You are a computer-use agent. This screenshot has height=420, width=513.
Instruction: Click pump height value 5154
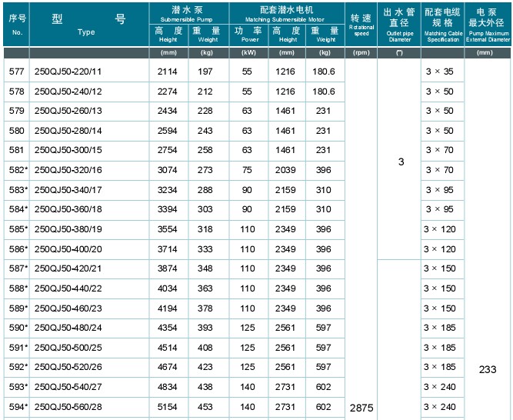click(167, 407)
